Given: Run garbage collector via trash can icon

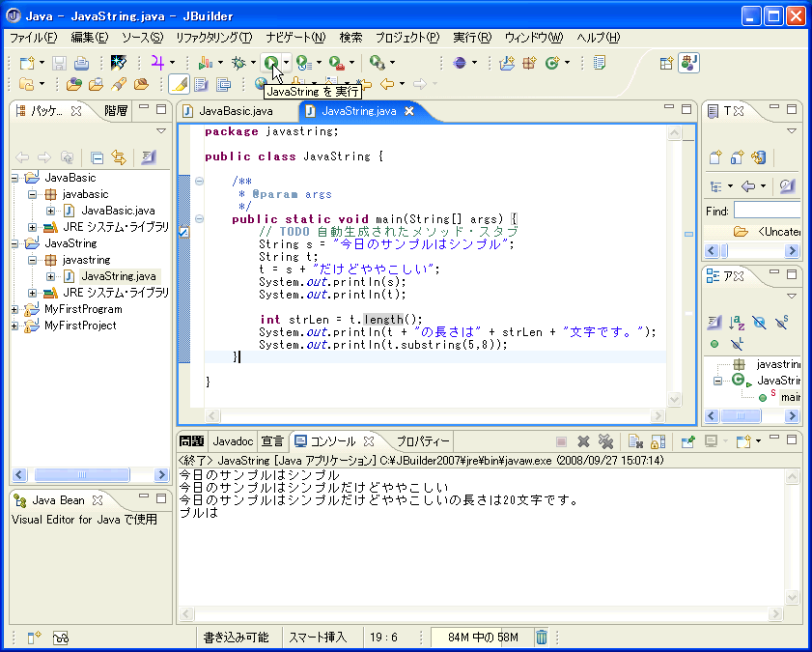Looking at the screenshot, I should click(x=542, y=637).
